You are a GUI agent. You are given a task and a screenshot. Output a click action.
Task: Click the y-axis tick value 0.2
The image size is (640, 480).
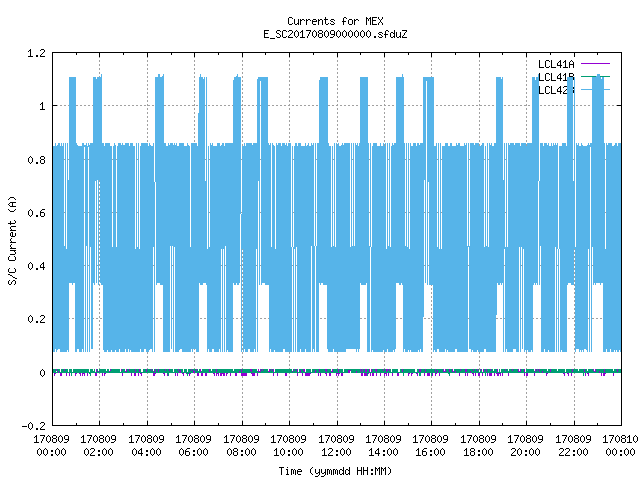pyautogui.click(x=36, y=319)
